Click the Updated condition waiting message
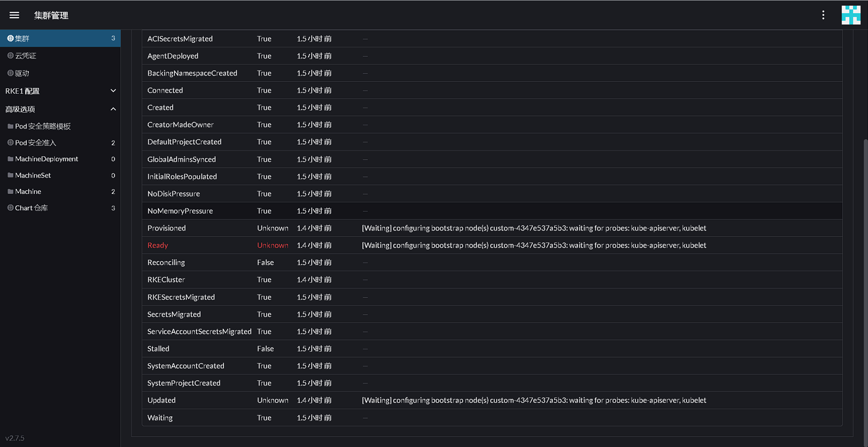Screen dimensions: 868x447 534,400
